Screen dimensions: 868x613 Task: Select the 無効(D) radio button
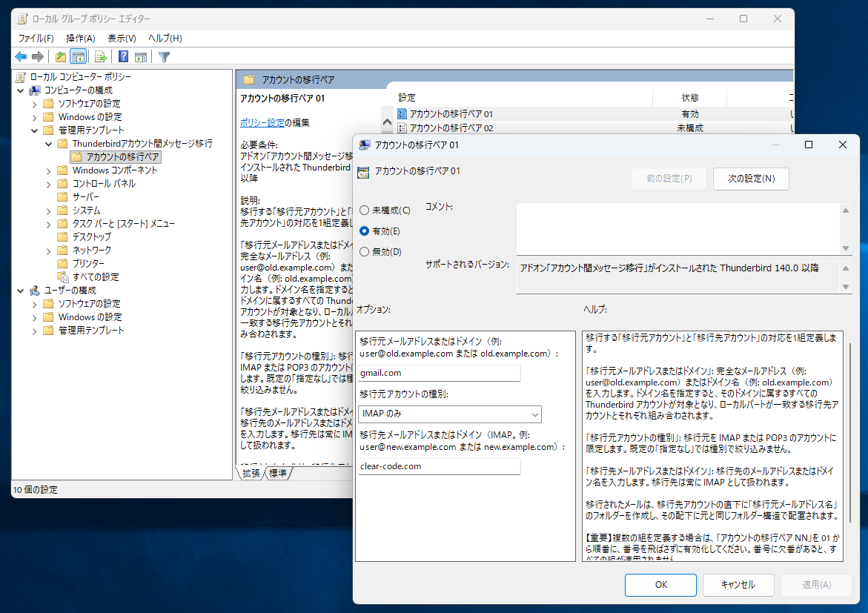click(x=364, y=252)
